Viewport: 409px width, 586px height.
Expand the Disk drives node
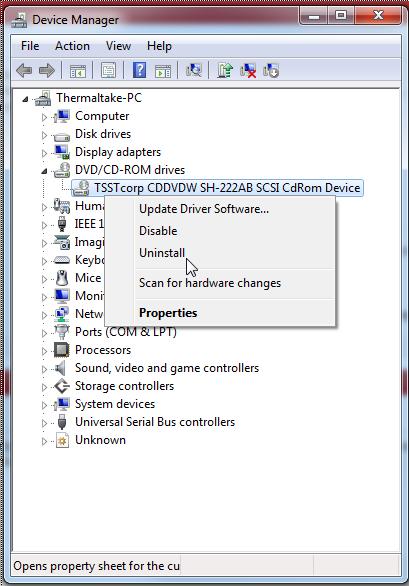coord(44,135)
